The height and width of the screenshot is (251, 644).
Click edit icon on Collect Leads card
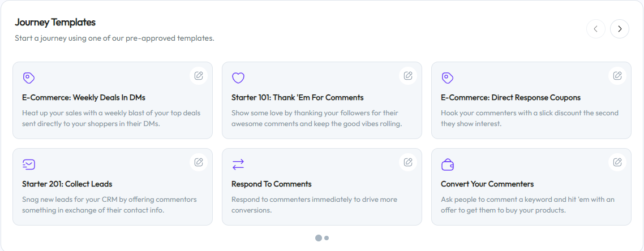coord(199,162)
